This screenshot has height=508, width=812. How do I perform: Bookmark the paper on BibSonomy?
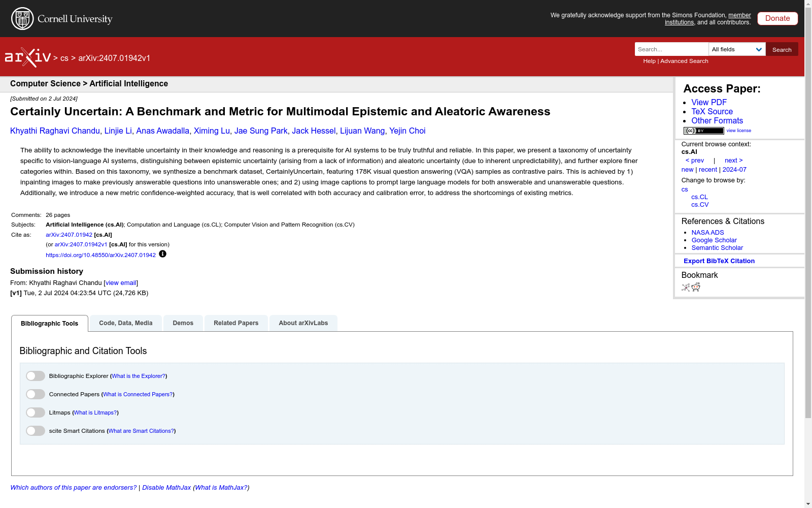click(686, 288)
